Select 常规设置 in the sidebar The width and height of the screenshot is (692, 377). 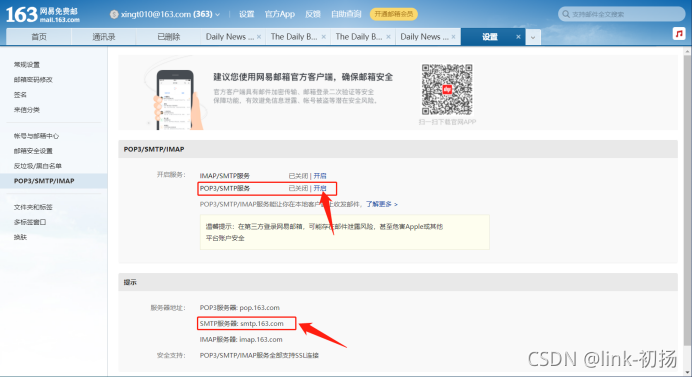click(27, 64)
